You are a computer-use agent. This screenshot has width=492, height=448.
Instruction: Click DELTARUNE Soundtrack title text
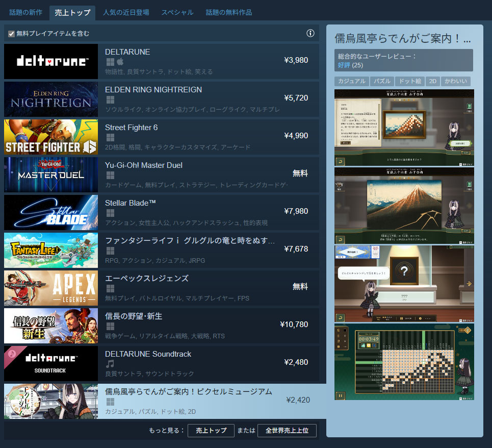(148, 354)
